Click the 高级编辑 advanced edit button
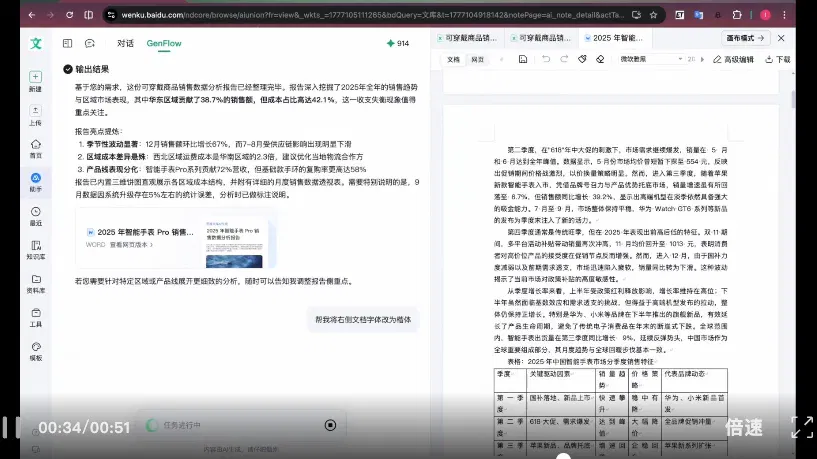The width and height of the screenshot is (817, 459). pos(733,59)
